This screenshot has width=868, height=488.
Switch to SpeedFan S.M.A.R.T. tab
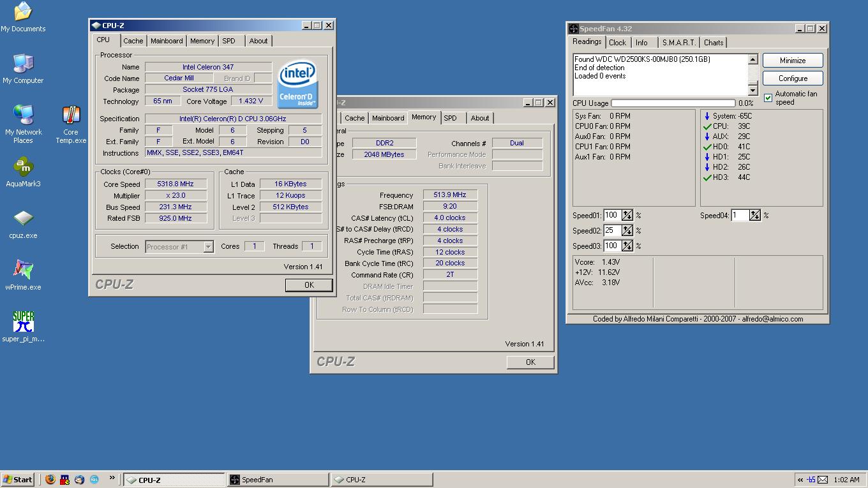pos(678,43)
